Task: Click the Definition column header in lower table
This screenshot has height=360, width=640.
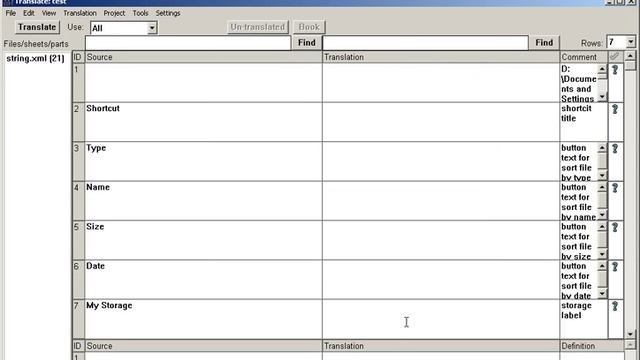Action: click(x=592, y=346)
